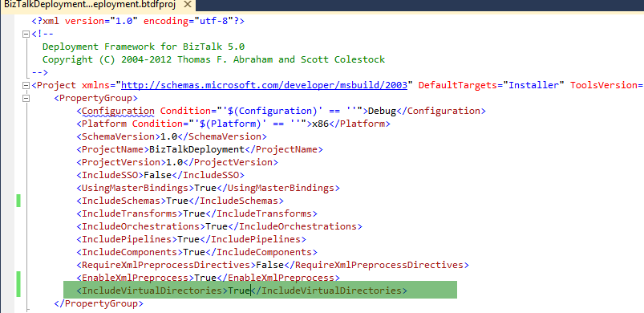Click the IncludePipelines True line
Screen dimensions: 644x313
[x=192, y=239]
